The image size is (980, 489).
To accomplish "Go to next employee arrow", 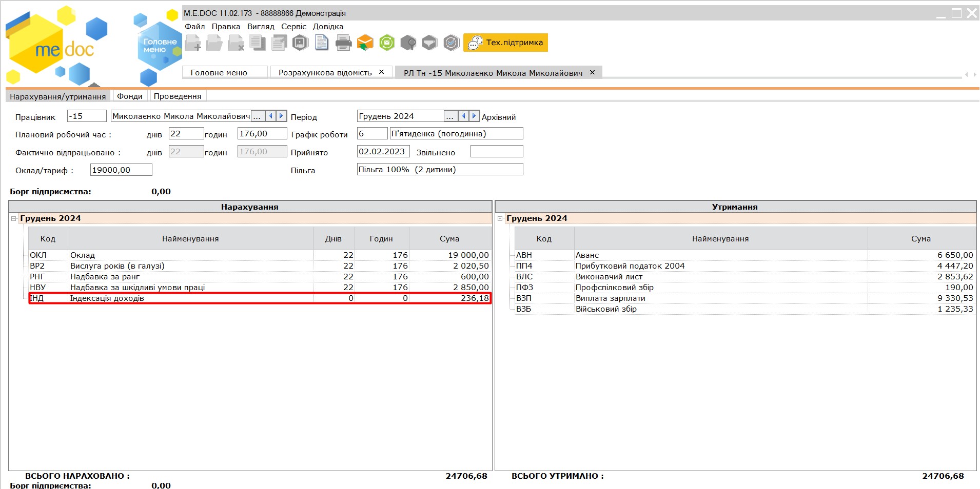I will click(281, 116).
